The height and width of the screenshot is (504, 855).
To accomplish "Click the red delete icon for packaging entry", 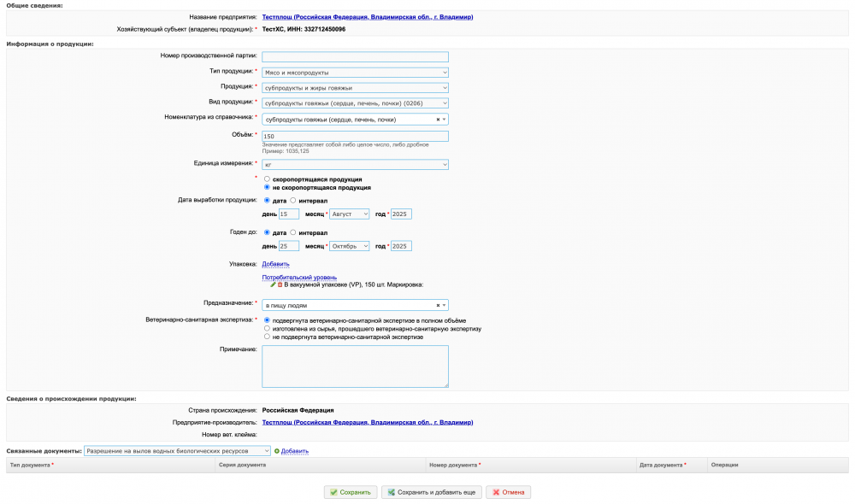I will (280, 284).
